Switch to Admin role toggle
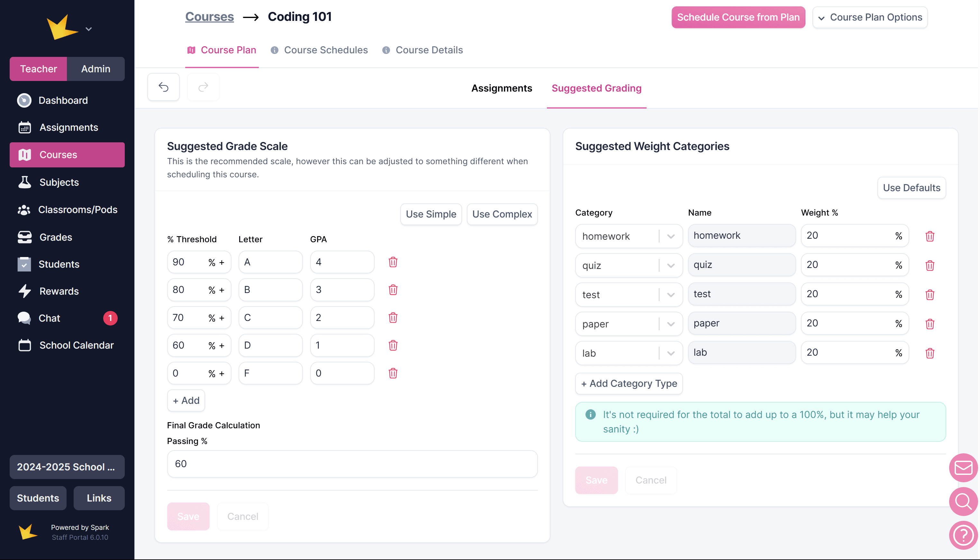Image resolution: width=980 pixels, height=560 pixels. pos(95,69)
